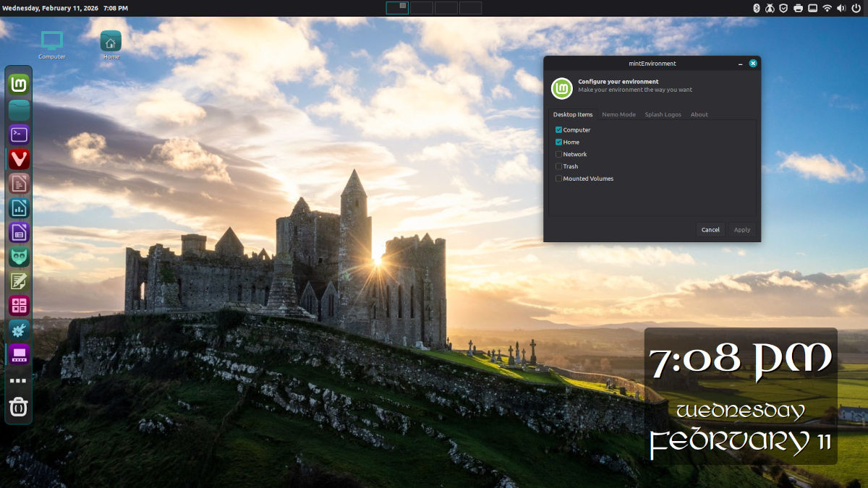Open the printer tray icon
This screenshot has width=868, height=488.
click(798, 8)
